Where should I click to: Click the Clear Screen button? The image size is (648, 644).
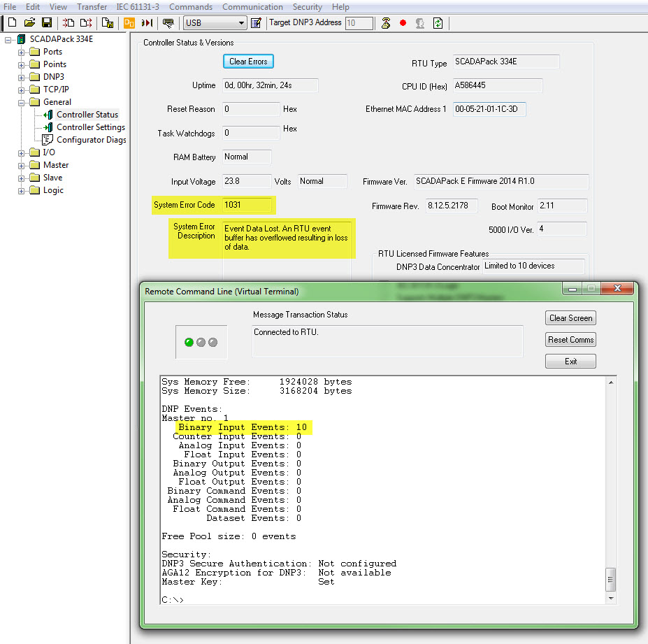(x=570, y=318)
